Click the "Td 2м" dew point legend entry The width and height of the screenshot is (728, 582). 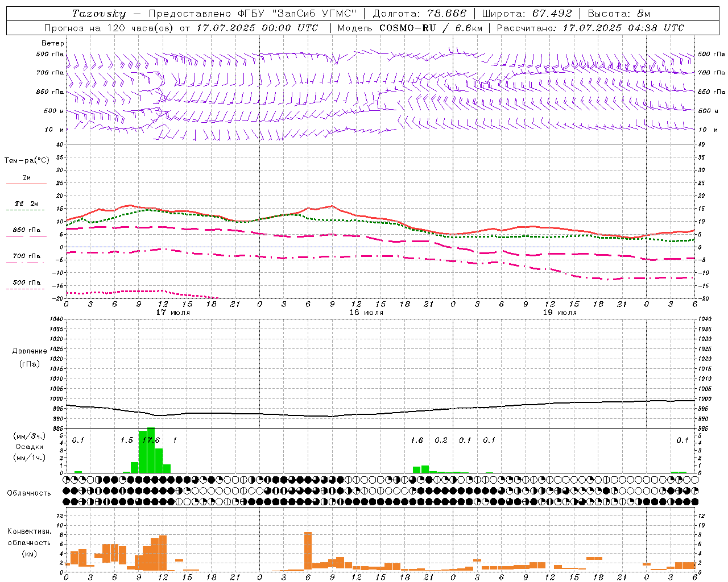click(x=26, y=203)
